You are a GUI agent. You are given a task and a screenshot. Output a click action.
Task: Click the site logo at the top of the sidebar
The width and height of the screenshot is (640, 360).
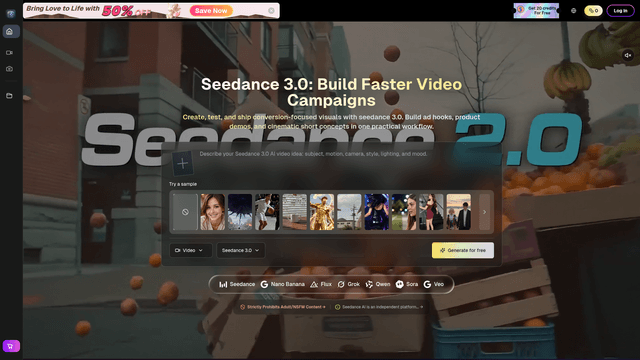click(11, 13)
